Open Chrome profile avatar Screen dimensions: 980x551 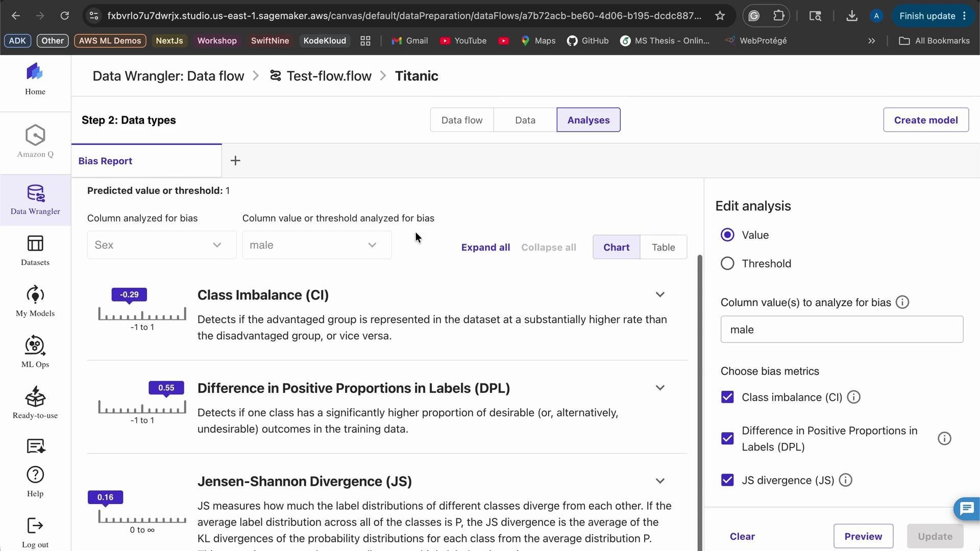click(876, 16)
